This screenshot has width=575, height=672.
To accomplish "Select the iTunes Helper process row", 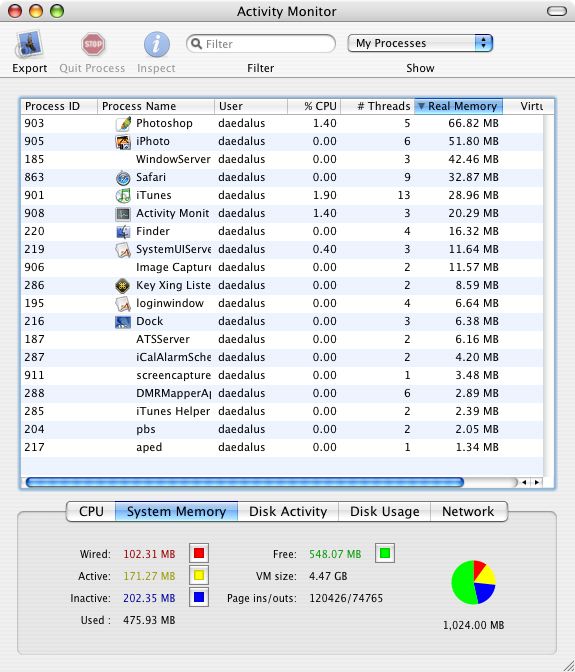I will pos(282,411).
